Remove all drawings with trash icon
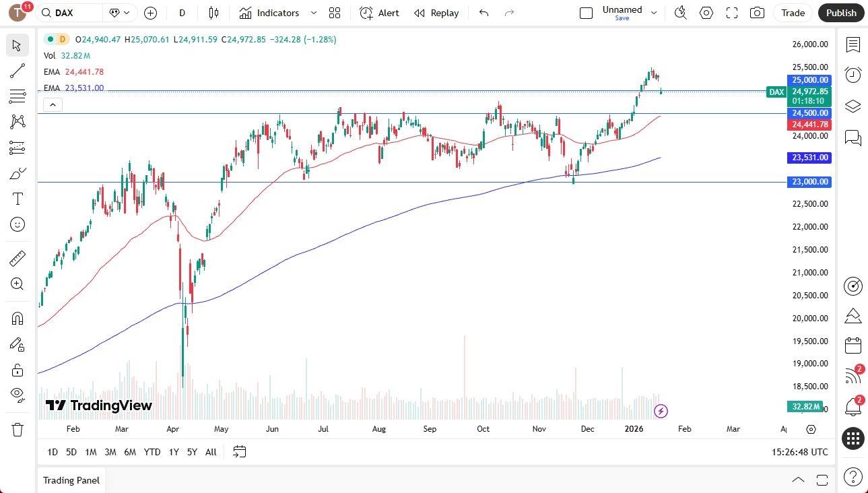Image resolution: width=868 pixels, height=493 pixels. 17,429
